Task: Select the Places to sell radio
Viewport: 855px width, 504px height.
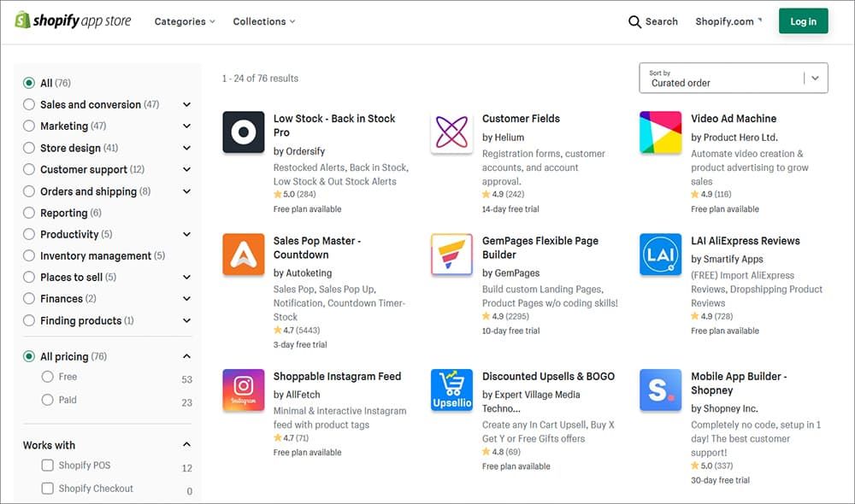Action: tap(29, 277)
